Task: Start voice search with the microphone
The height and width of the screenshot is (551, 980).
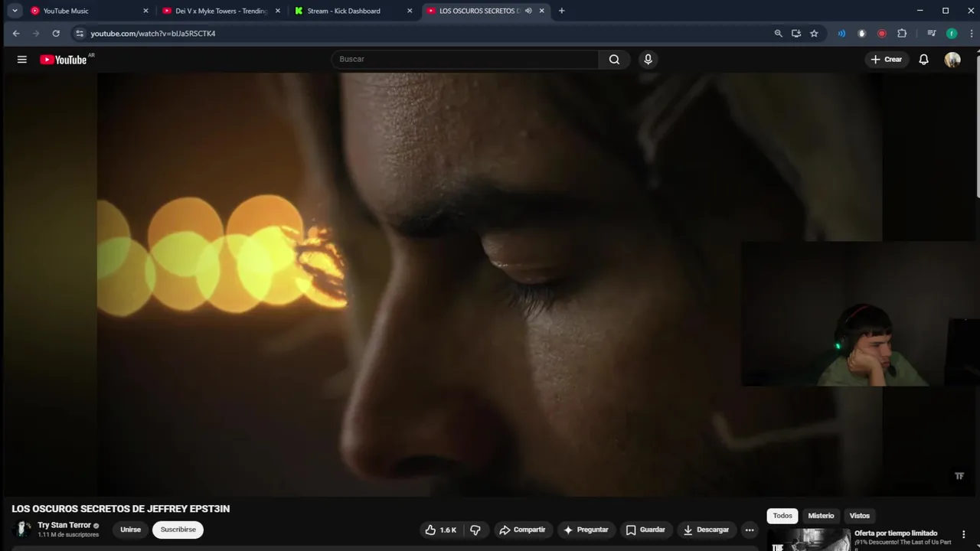Action: tap(648, 60)
